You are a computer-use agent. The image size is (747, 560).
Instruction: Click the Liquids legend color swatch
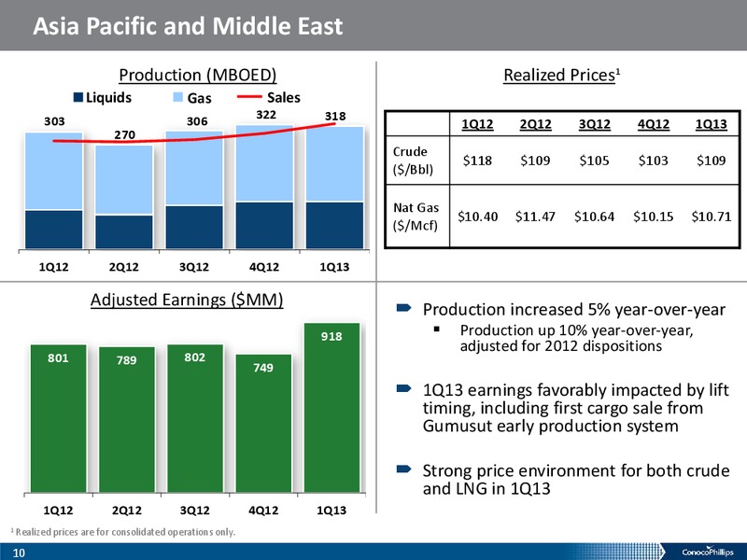click(78, 98)
